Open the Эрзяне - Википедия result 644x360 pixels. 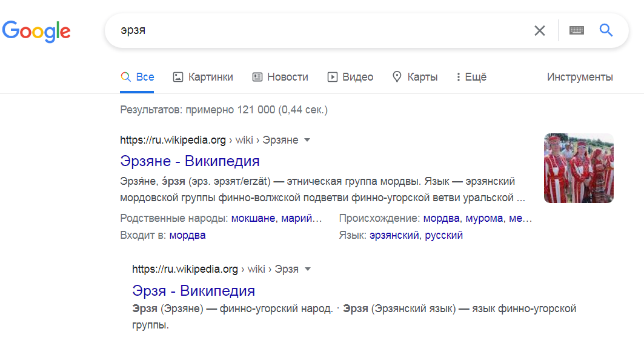pos(190,161)
